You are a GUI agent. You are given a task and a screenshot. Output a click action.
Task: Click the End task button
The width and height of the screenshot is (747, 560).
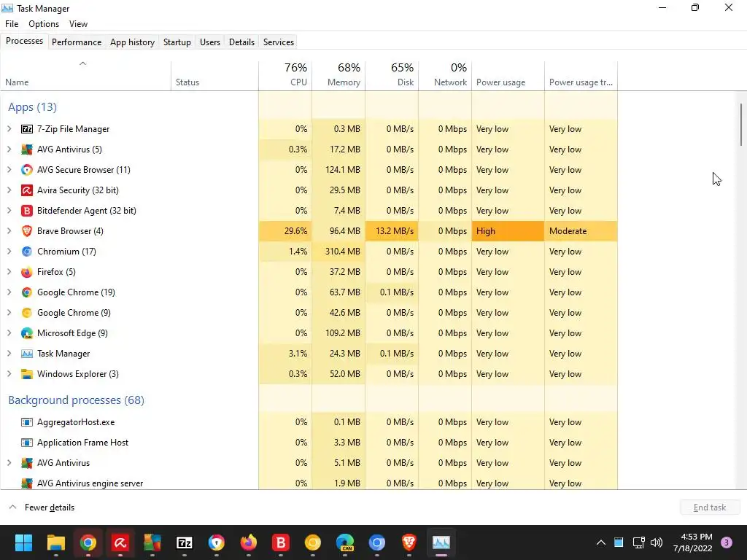tap(710, 507)
